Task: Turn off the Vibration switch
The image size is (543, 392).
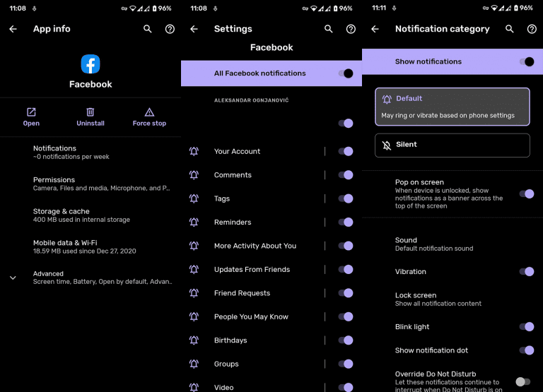Action: point(527,272)
